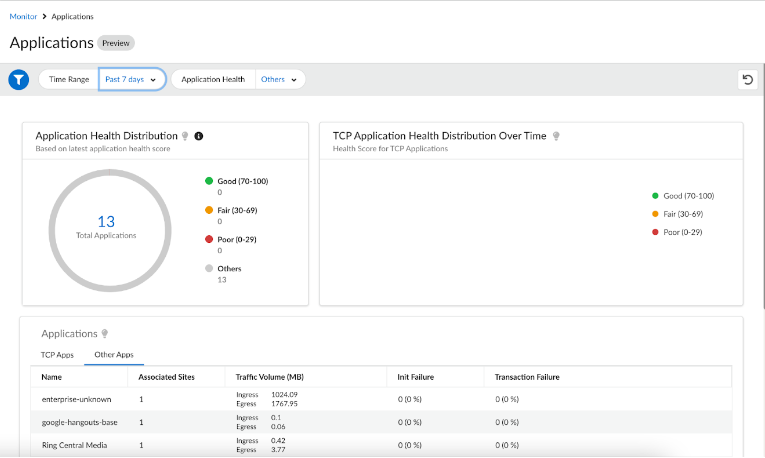This screenshot has width=765, height=458.
Task: Click the green Good color dot in donut legend
Action: [x=207, y=181]
